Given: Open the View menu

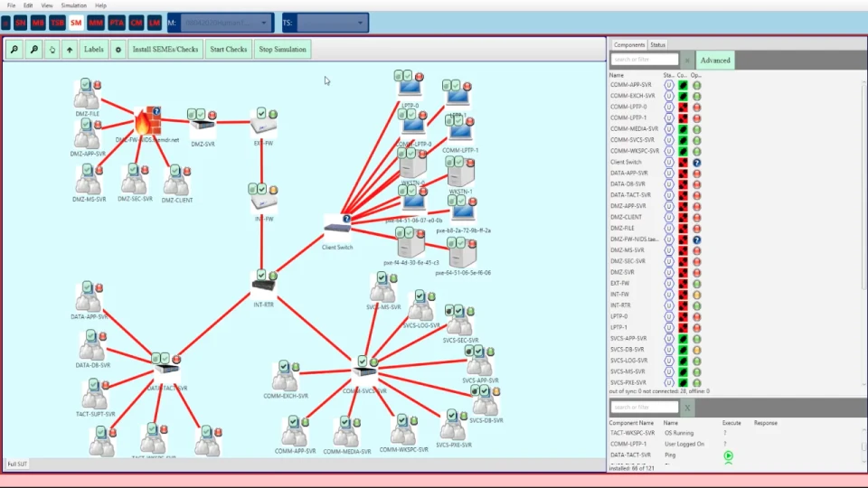Looking at the screenshot, I should tap(46, 5).
